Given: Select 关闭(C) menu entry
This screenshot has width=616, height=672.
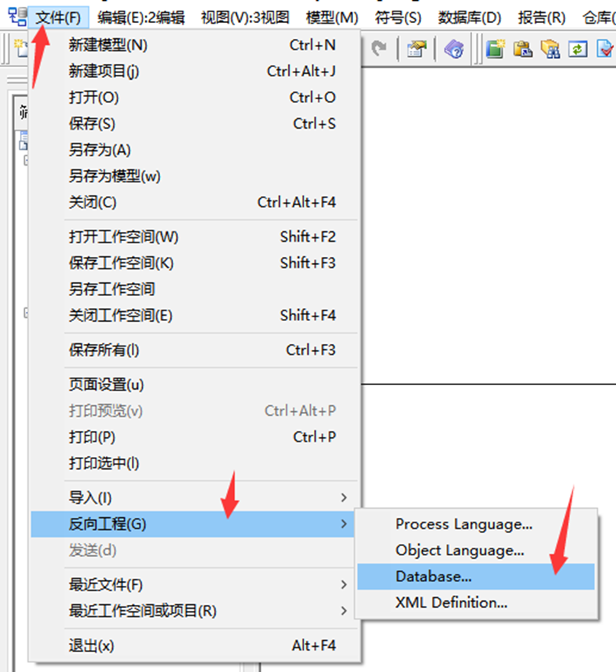Looking at the screenshot, I should 194,202.
